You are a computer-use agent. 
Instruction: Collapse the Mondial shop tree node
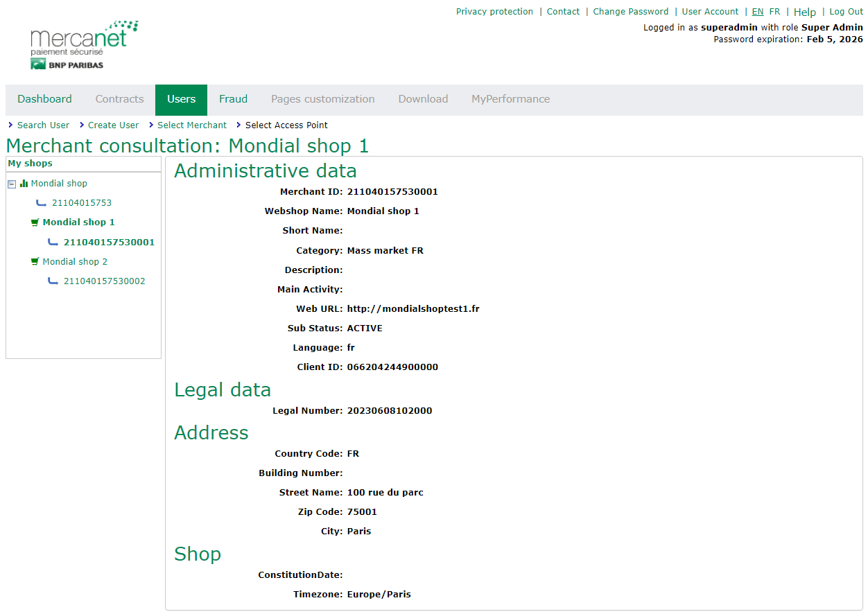click(x=12, y=184)
